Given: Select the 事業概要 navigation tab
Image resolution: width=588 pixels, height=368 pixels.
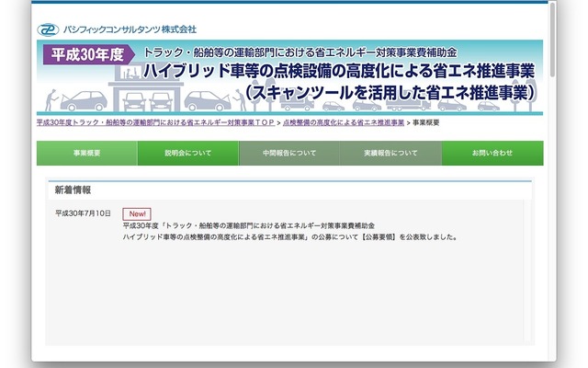Looking at the screenshot, I should coord(87,154).
